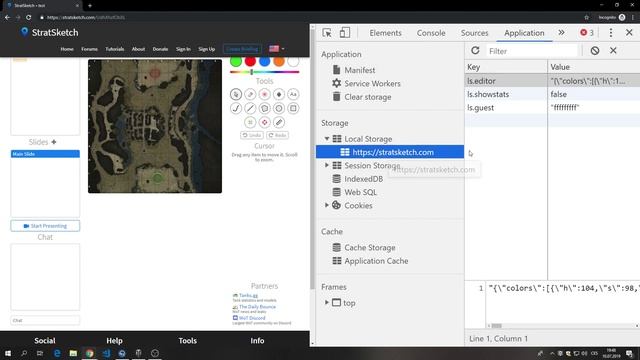Refresh the local storage table

pos(475,51)
